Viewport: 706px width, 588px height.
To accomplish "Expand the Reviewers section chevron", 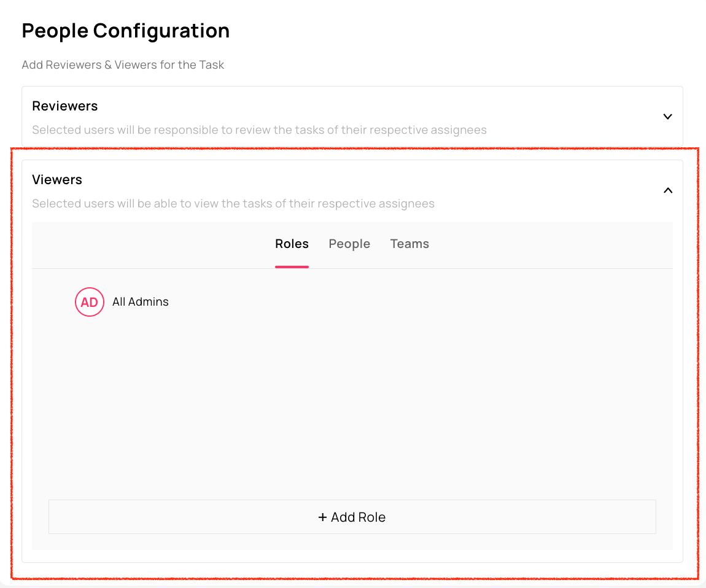I will click(668, 117).
